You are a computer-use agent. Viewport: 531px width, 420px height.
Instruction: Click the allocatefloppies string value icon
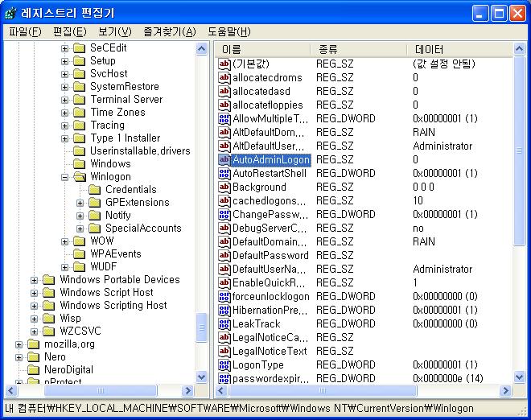click(224, 105)
